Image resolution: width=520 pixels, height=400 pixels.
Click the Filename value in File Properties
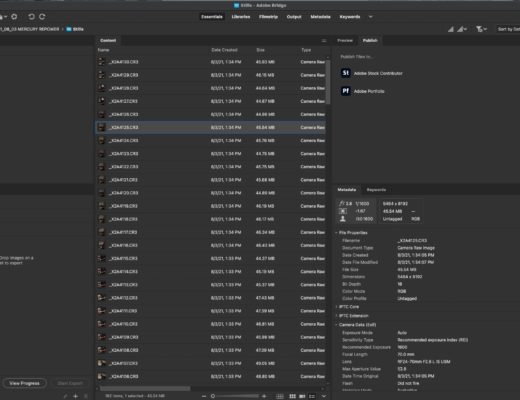[412, 240]
